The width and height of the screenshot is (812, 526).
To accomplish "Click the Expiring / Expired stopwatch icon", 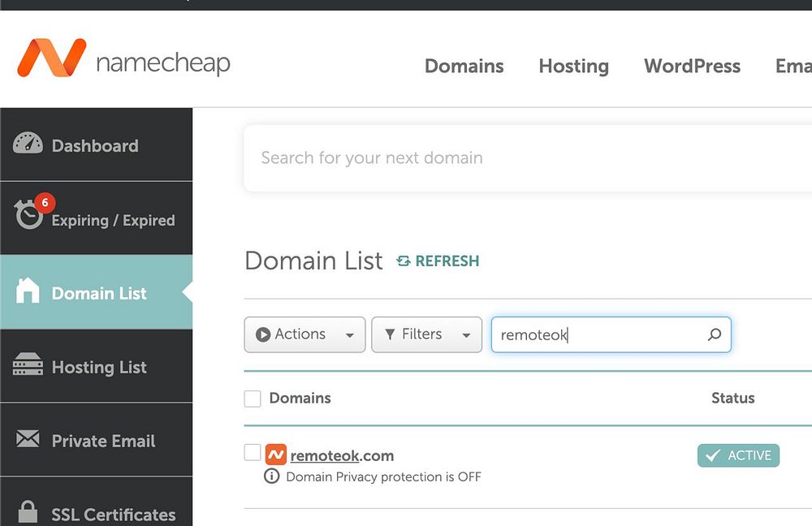I will [x=28, y=214].
